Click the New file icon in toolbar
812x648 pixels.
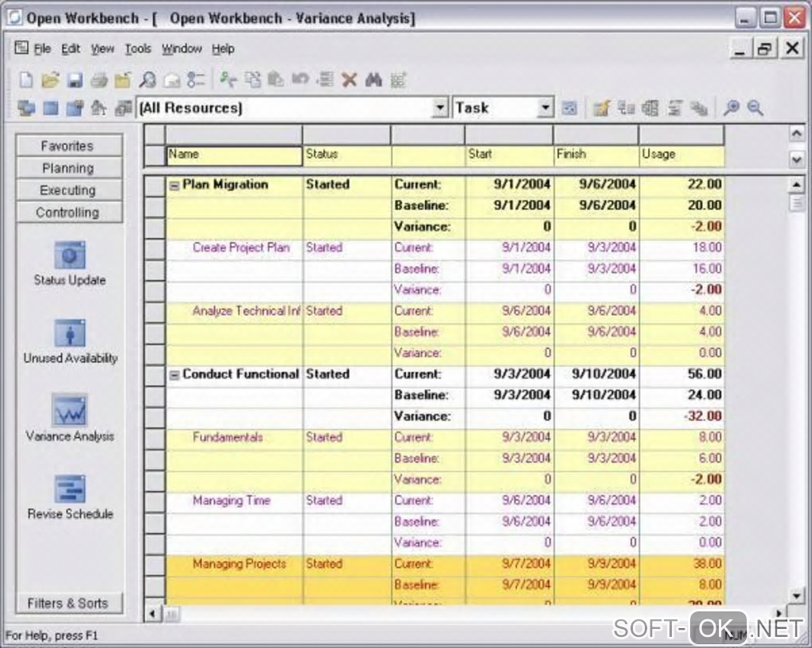pyautogui.click(x=26, y=80)
